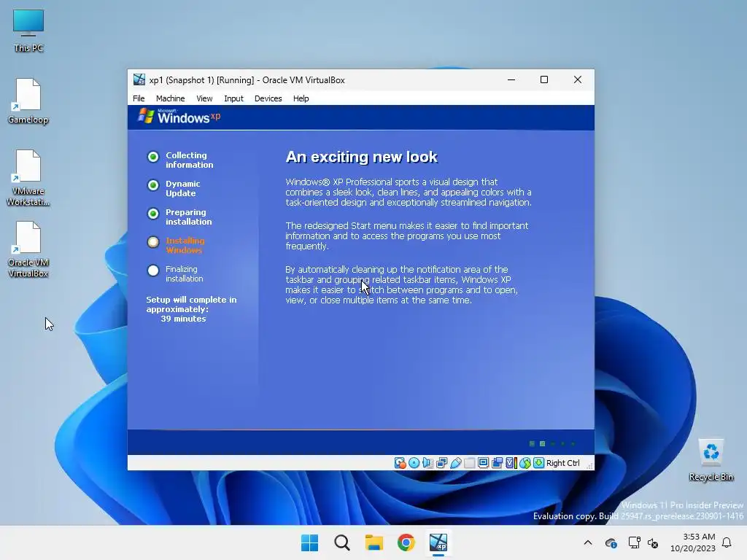Click the VirtualBox XP taskbar button
The image size is (747, 560).
(438, 542)
